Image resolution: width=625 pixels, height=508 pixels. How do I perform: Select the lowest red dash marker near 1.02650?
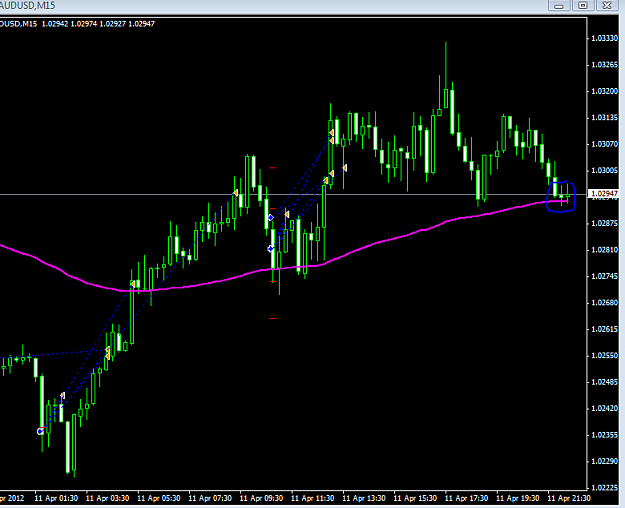(x=273, y=318)
